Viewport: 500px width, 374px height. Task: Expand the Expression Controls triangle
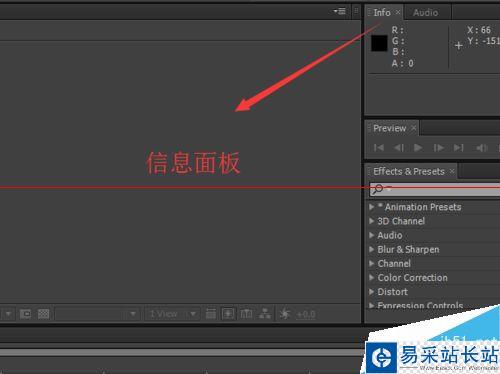[372, 305]
